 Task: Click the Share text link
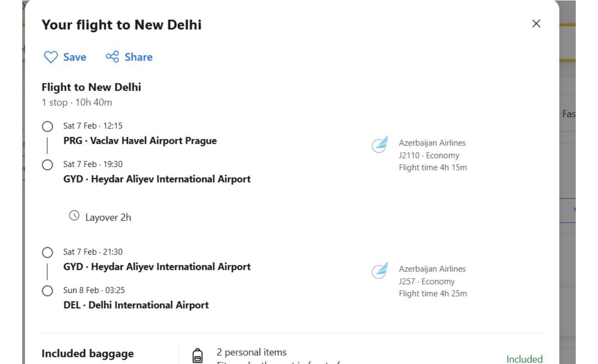pyautogui.click(x=138, y=57)
